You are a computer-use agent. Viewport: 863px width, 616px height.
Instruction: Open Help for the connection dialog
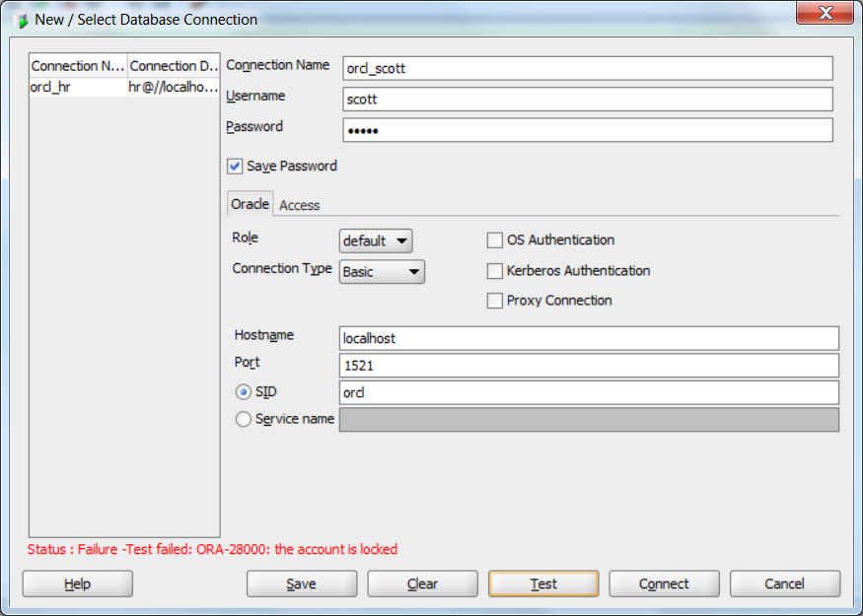point(77,583)
